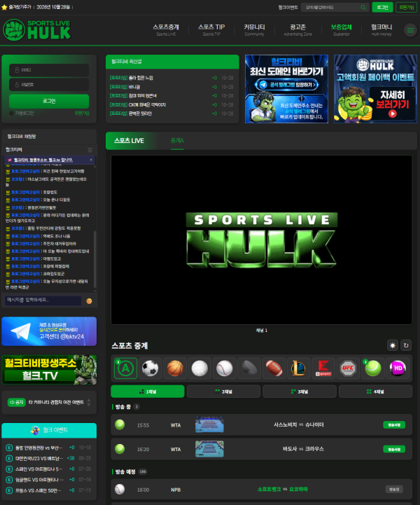
Task: Click the green 로그인 button in sidebar
Action: 49,101
